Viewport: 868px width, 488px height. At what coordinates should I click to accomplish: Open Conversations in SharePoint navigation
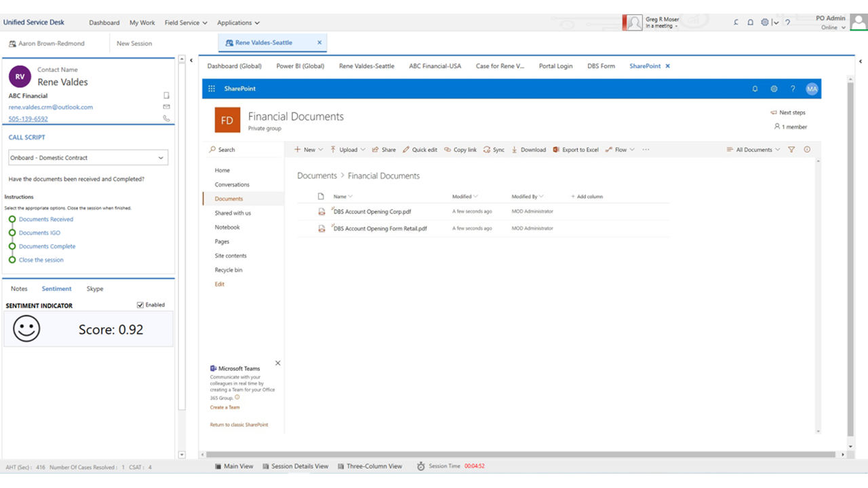232,184
